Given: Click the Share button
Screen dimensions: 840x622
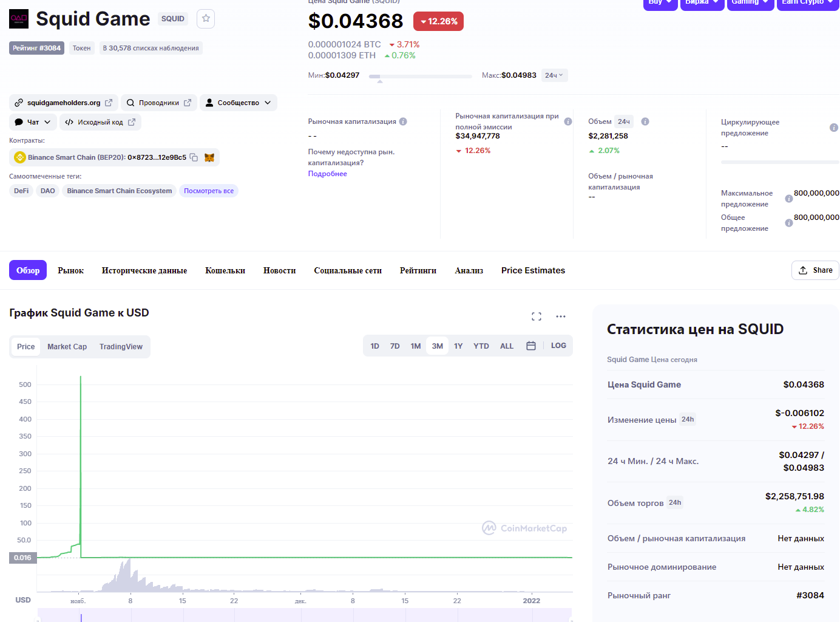Looking at the screenshot, I should pyautogui.click(x=815, y=270).
